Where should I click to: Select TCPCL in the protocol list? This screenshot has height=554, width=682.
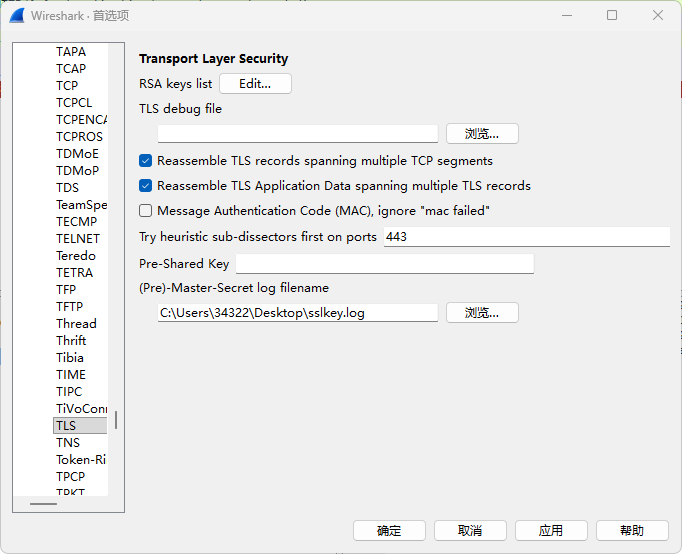pyautogui.click(x=74, y=103)
